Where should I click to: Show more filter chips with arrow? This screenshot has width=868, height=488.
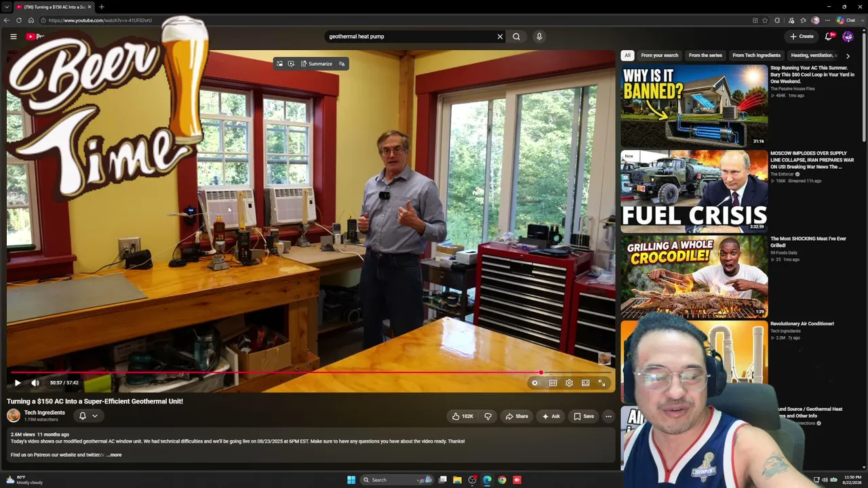848,56
